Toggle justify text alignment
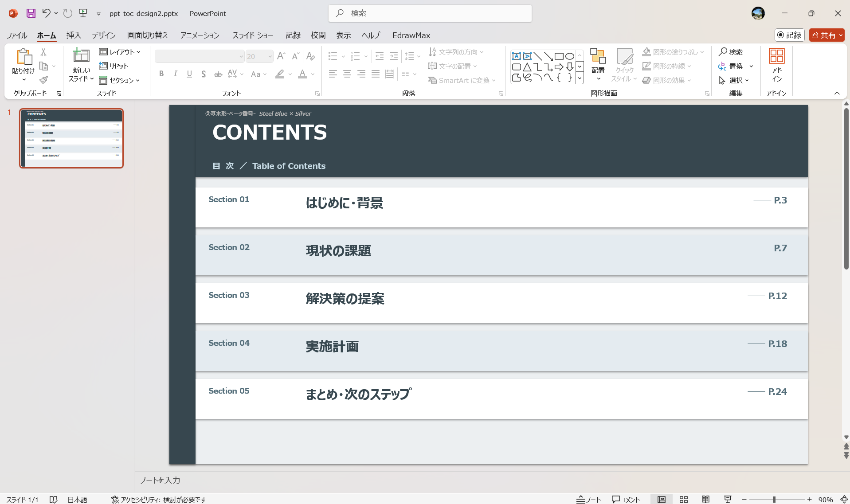Viewport: 850px width, 504px height. click(376, 74)
